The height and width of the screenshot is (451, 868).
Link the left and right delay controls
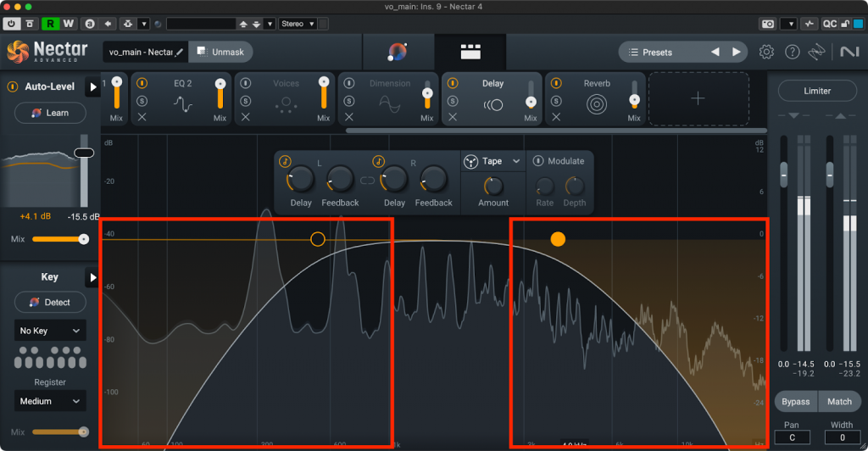pos(367,180)
